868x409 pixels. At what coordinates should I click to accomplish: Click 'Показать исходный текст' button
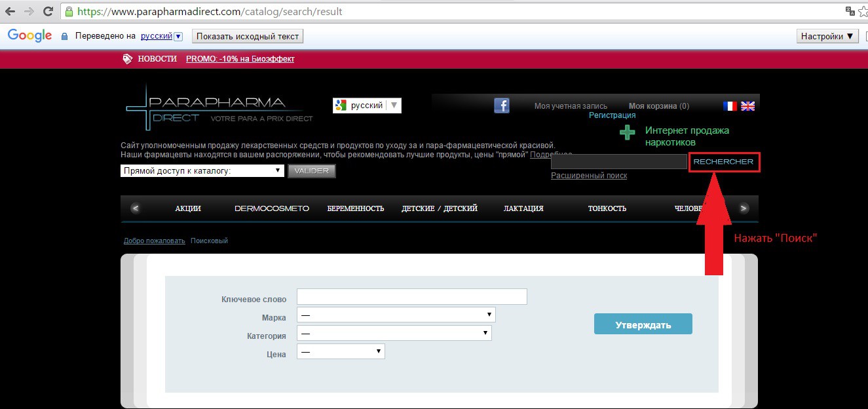click(x=248, y=37)
